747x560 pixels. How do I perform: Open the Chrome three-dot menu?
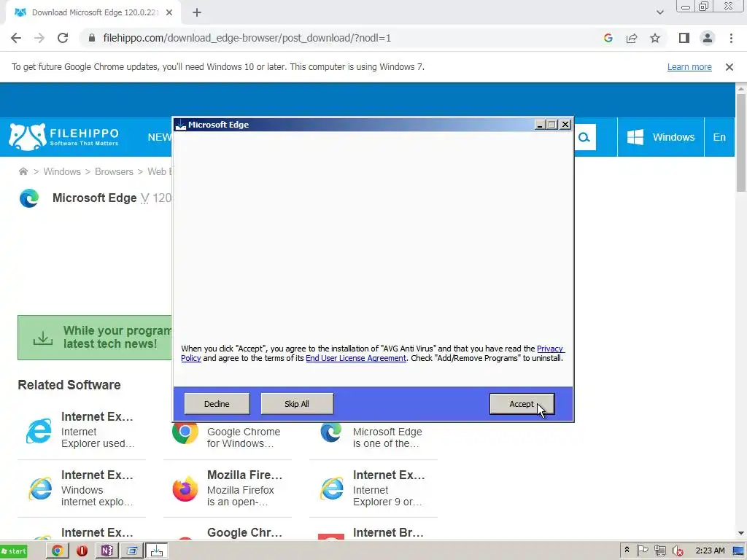click(x=731, y=38)
